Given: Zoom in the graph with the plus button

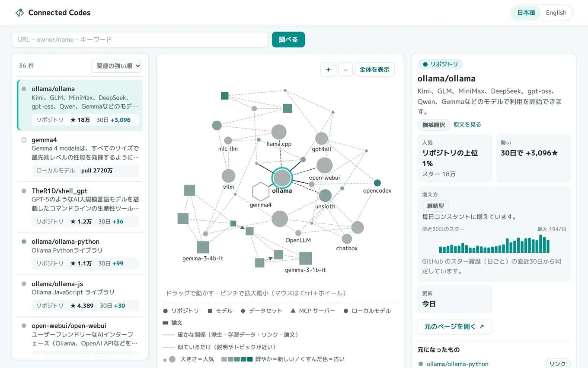Looking at the screenshot, I should tap(328, 69).
